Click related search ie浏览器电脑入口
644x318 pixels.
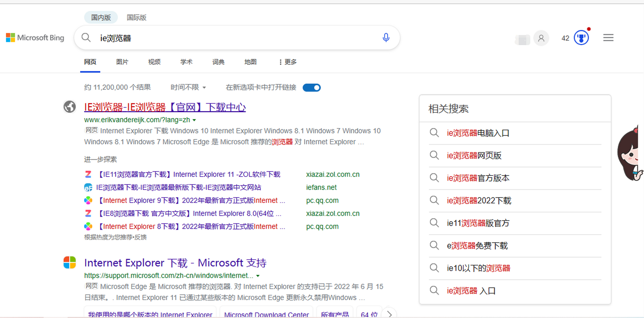click(478, 133)
